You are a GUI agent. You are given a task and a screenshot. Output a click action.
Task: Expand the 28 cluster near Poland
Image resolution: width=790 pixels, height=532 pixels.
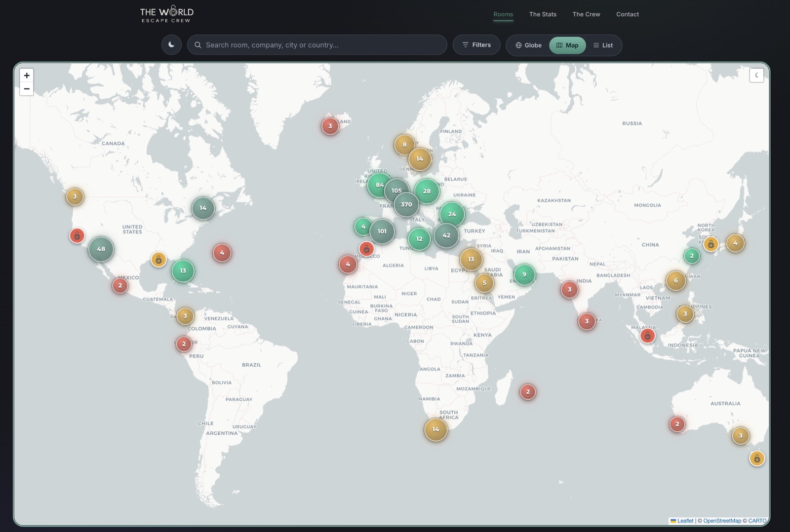(427, 191)
